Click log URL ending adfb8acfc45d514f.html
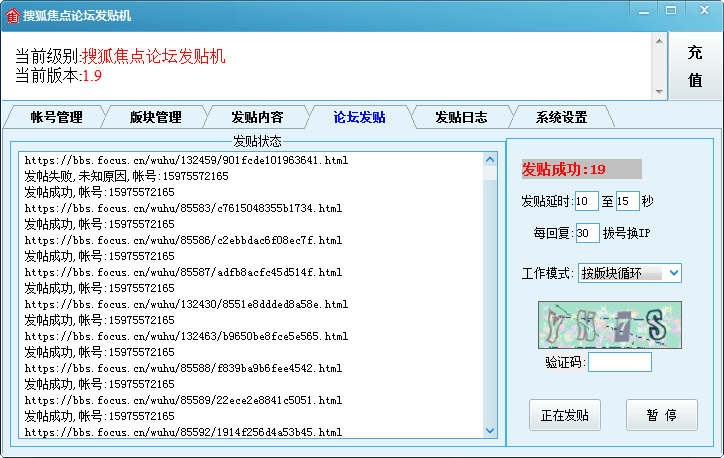724x458 pixels. tap(183, 272)
